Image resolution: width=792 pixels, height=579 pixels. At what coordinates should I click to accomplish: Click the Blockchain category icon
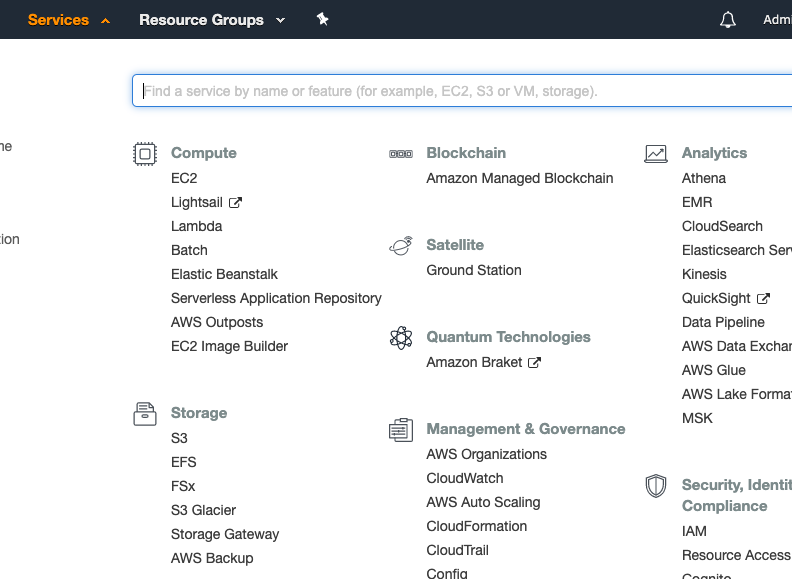[x=400, y=154]
